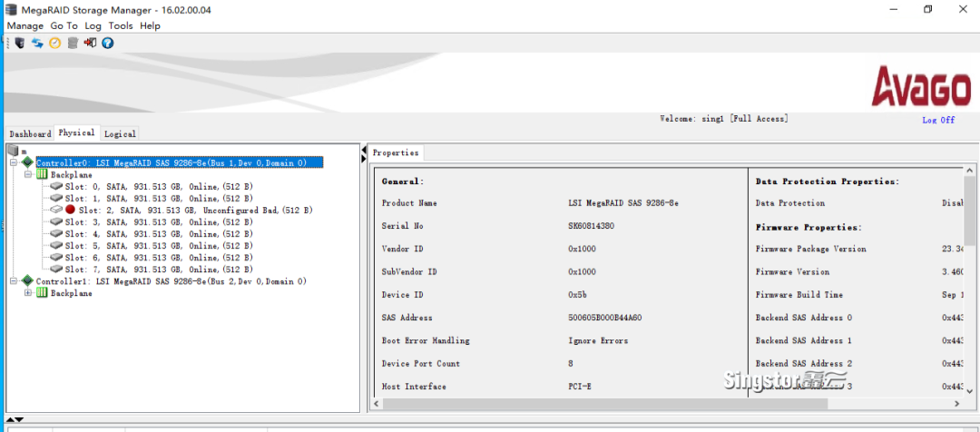
Task: Select the Slot 5 Online drive row
Action: coord(159,246)
